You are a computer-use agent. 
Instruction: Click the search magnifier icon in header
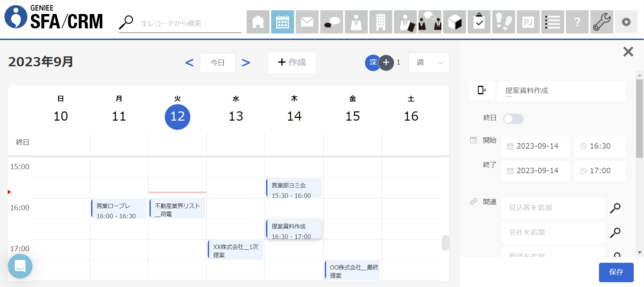pos(126,23)
